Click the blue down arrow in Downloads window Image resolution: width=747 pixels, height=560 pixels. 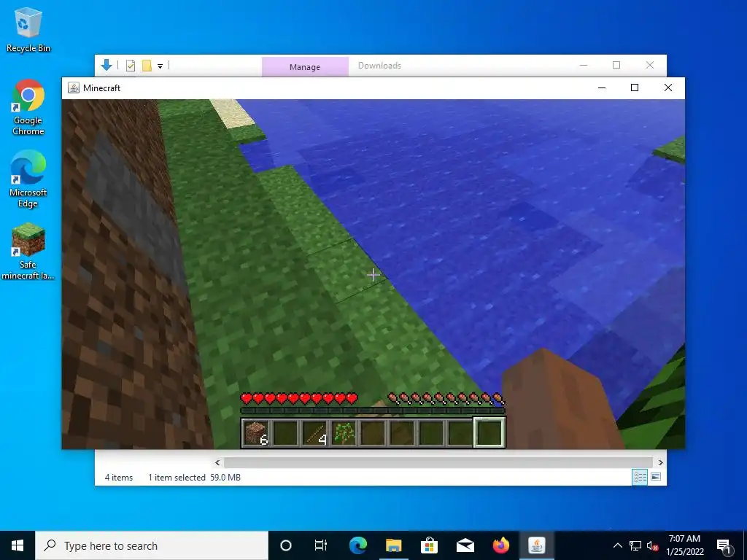click(x=107, y=65)
